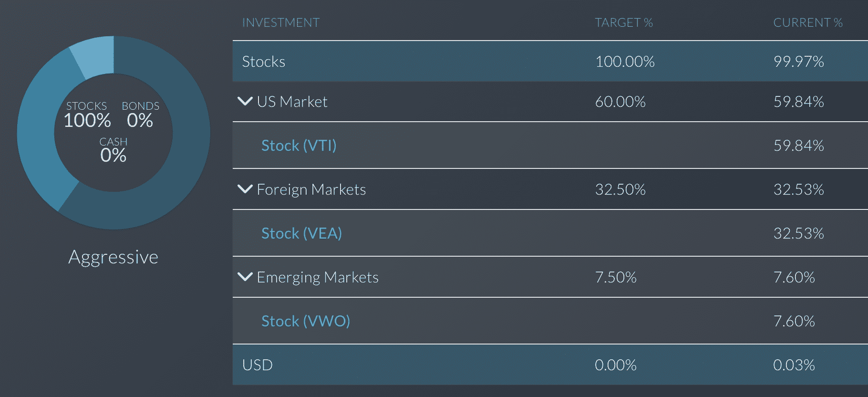This screenshot has height=397, width=868.
Task: Click the Emerging Markets 7.60% current value
Action: [794, 277]
